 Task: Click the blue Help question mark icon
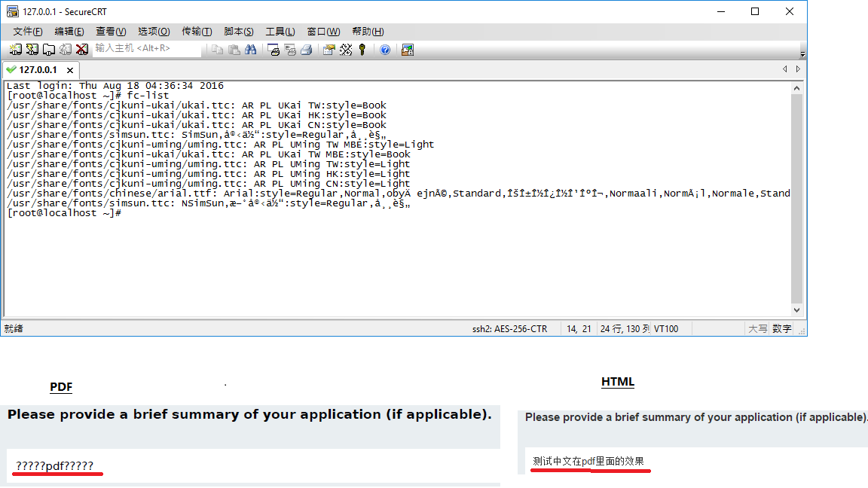[385, 50]
